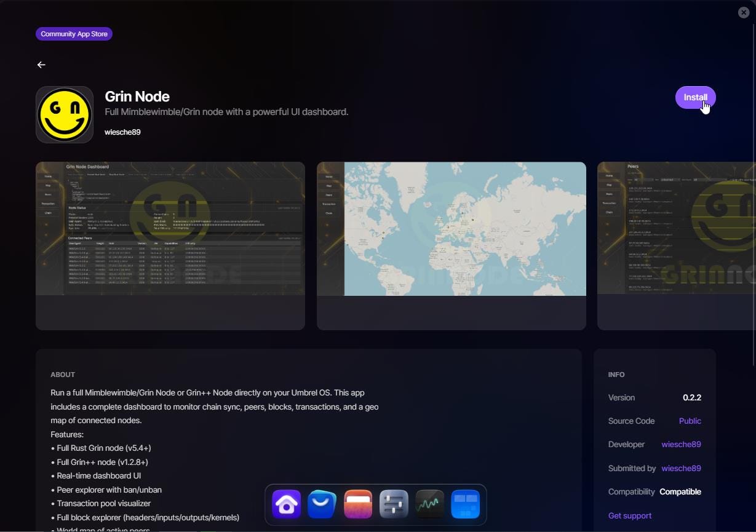Click the Grin Node smiley app icon

65,114
